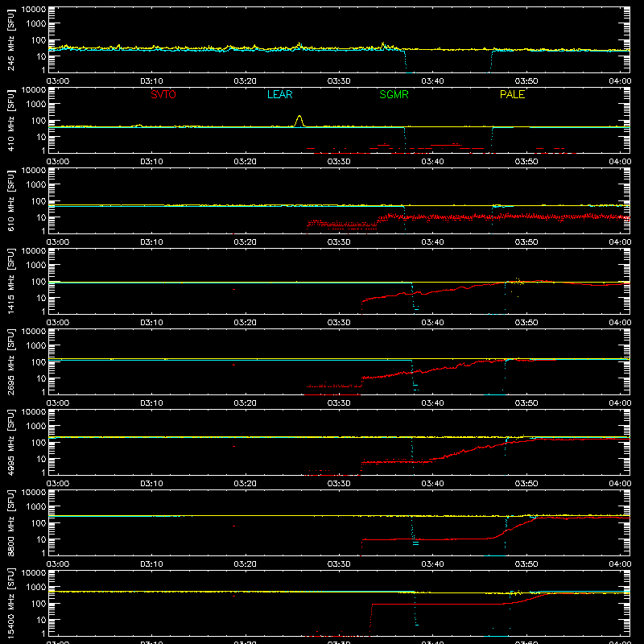Click the 03:40 tick under the 4995 MHz plot
The width and height of the screenshot is (644, 644).
click(x=432, y=484)
